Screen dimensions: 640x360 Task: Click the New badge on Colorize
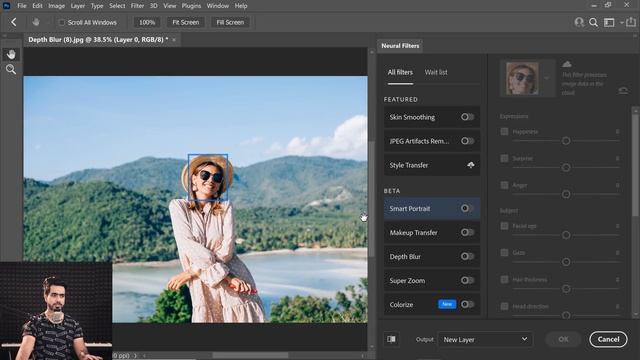click(x=447, y=304)
